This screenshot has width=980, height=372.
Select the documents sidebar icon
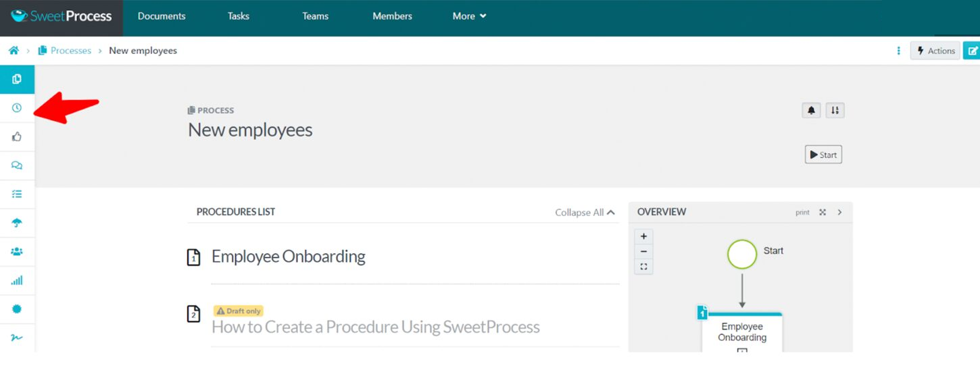click(17, 79)
